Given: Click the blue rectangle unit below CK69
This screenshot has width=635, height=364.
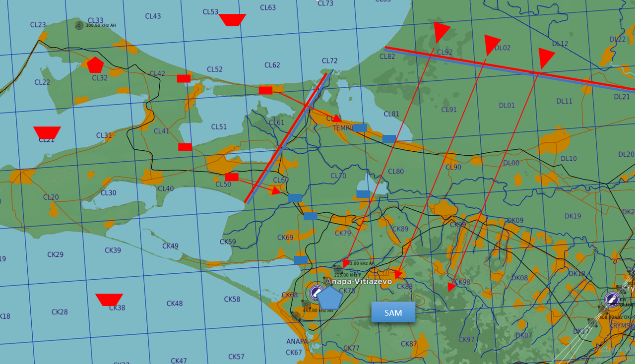Looking at the screenshot, I should click(x=301, y=259).
